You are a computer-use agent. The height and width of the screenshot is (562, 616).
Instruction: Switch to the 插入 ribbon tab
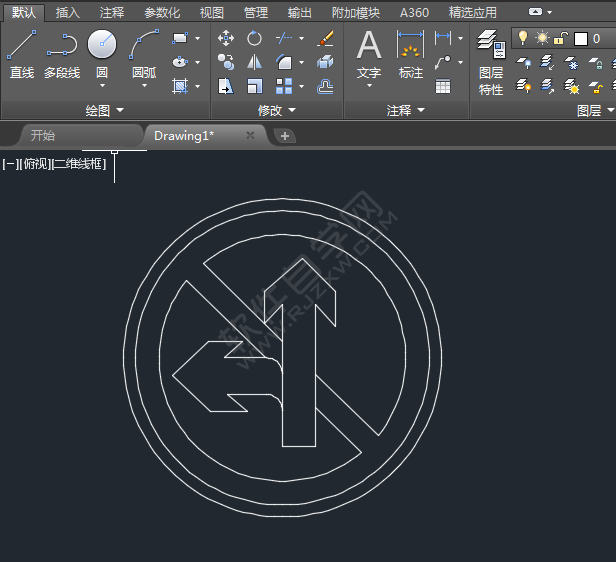[x=68, y=13]
